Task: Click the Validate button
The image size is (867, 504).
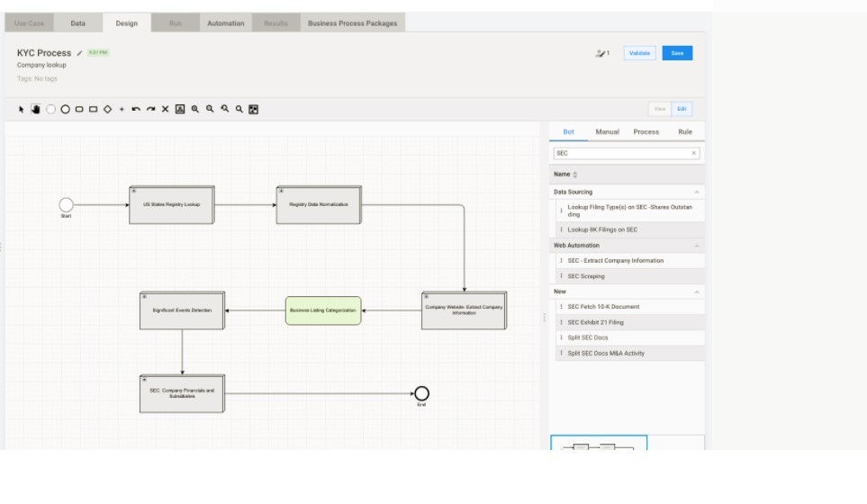Action: pyautogui.click(x=639, y=53)
